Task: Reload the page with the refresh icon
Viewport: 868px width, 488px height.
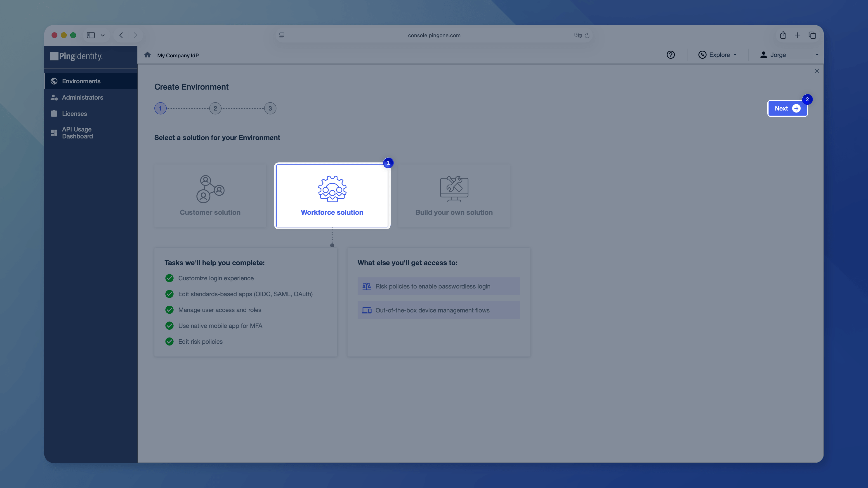Action: pyautogui.click(x=587, y=35)
